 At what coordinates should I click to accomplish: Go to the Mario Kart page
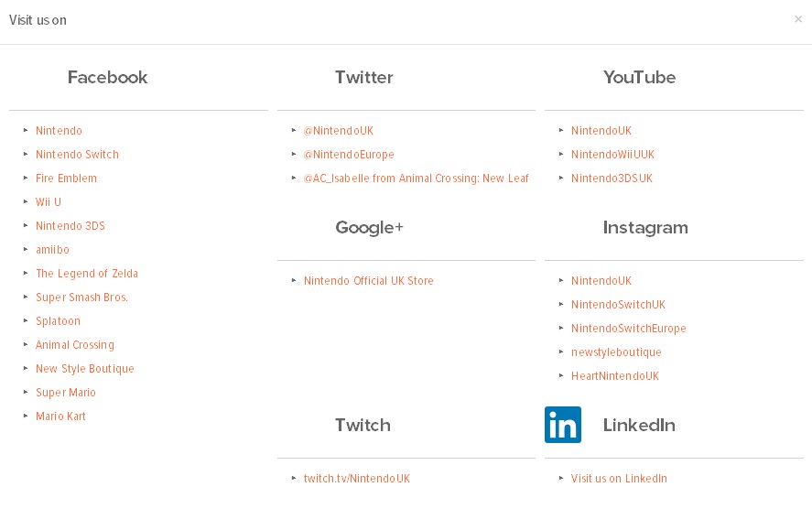tap(60, 416)
